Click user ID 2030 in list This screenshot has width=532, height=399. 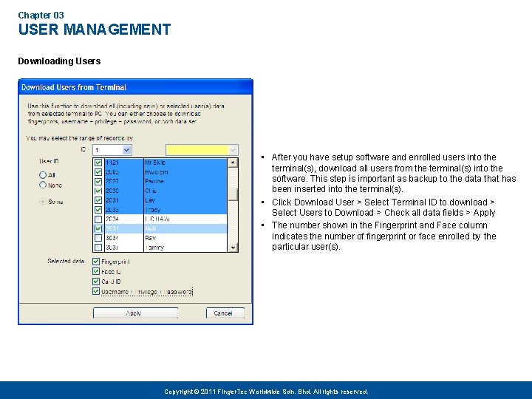pyautogui.click(x=112, y=191)
